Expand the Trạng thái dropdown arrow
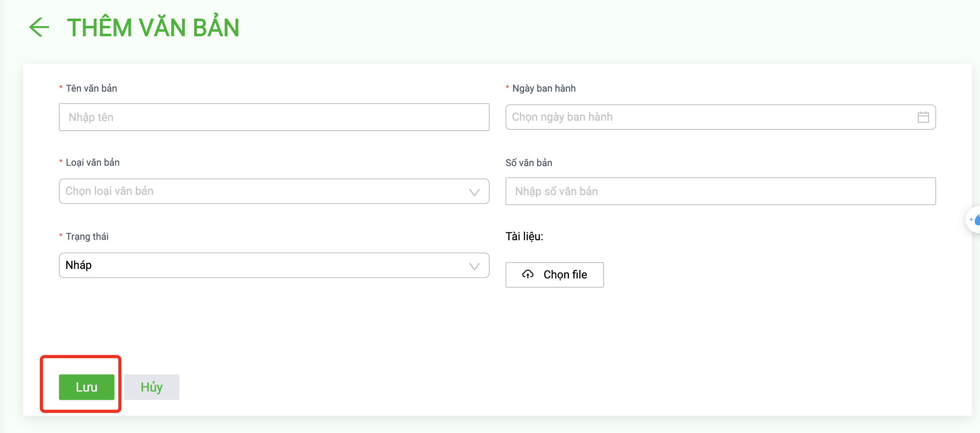 [x=474, y=266]
